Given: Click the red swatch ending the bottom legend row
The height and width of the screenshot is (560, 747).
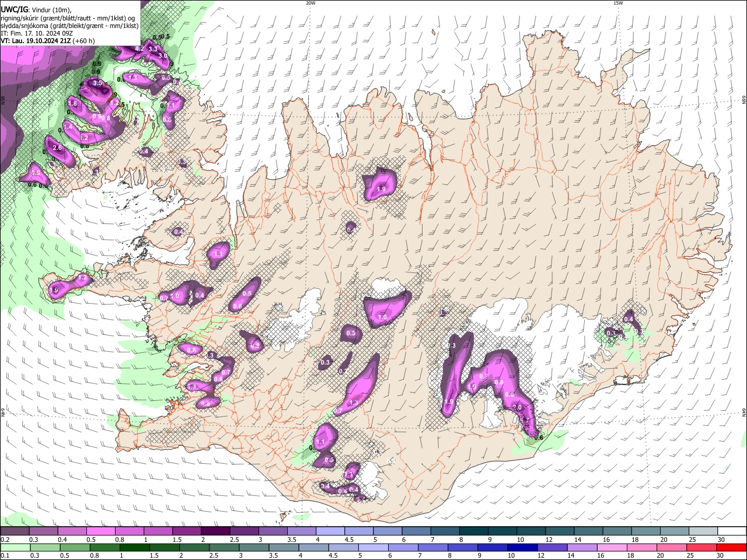Looking at the screenshot, I should click(732, 548).
